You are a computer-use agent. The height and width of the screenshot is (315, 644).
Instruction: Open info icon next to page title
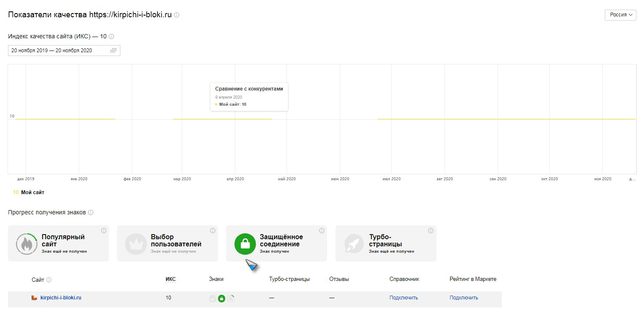(177, 15)
